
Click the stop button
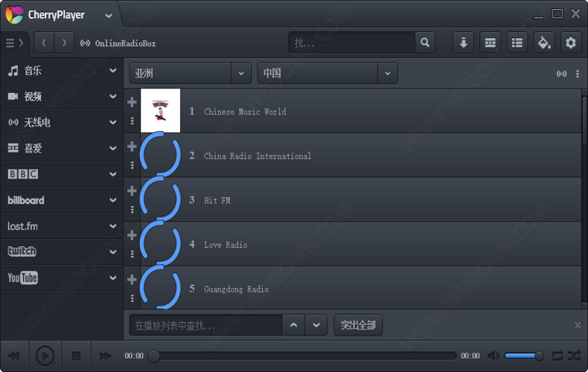(x=76, y=356)
